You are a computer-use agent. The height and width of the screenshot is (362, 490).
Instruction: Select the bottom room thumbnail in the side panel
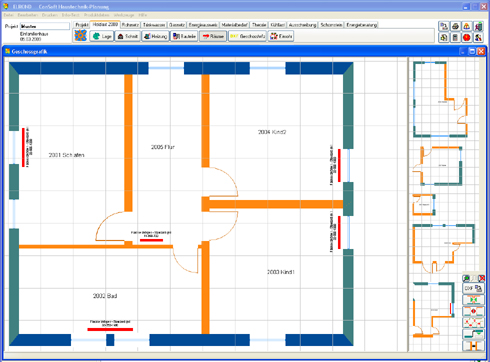434,310
